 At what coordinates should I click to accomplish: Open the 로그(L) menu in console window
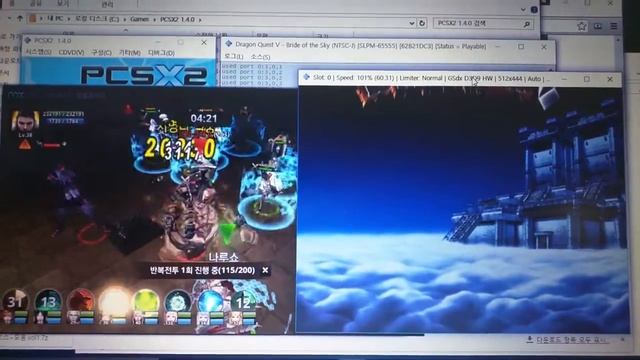[x=234, y=57]
